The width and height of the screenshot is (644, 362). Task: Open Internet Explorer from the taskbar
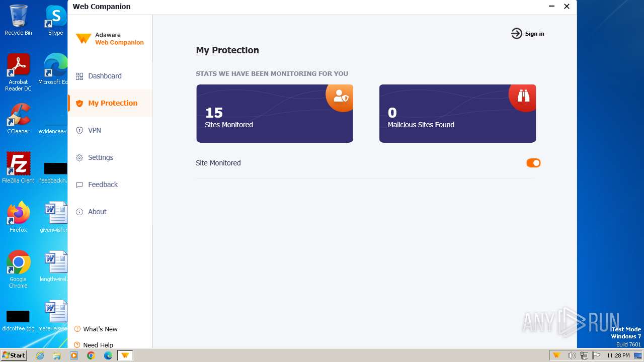[40, 355]
